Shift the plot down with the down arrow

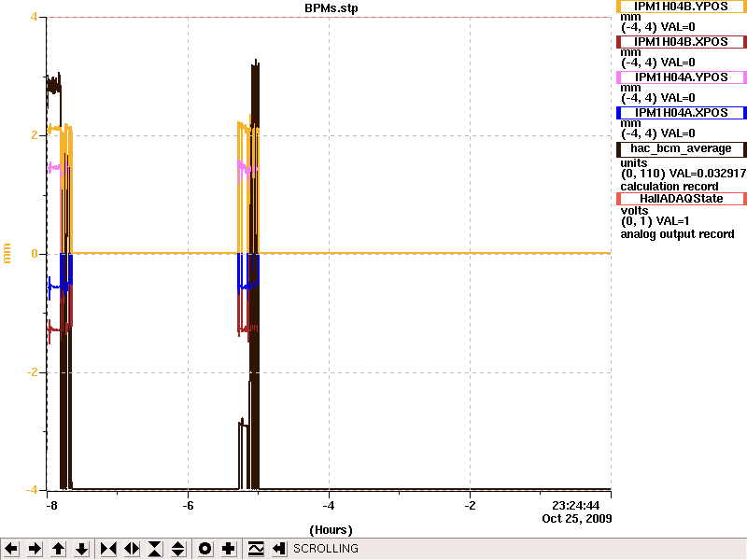tap(82, 549)
